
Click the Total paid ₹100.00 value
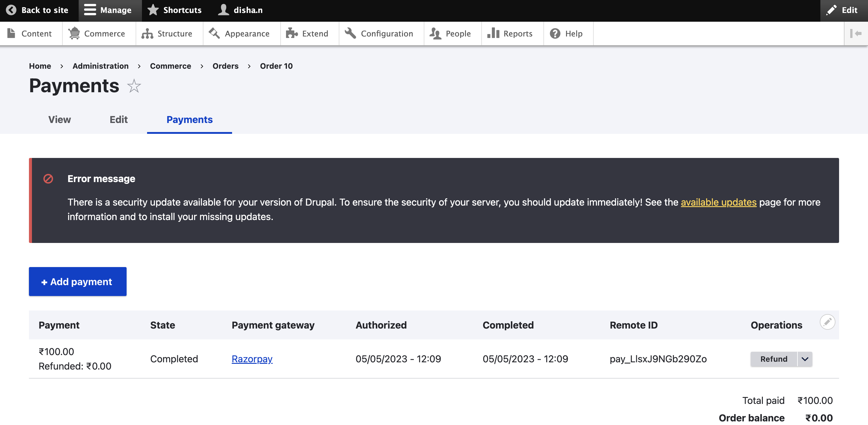(815, 400)
